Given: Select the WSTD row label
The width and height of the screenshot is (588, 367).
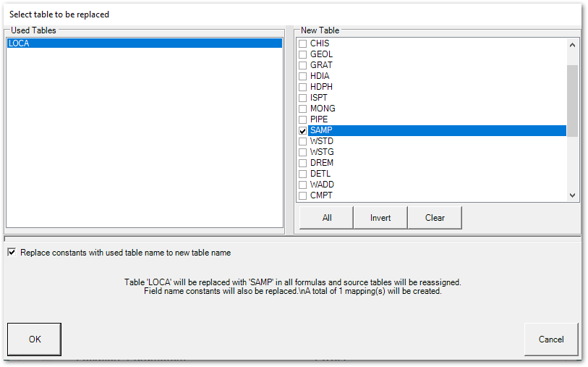Looking at the screenshot, I should (322, 141).
